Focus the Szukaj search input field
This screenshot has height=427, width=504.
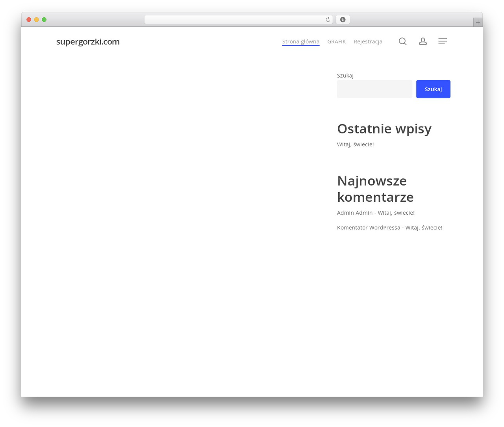(x=374, y=89)
